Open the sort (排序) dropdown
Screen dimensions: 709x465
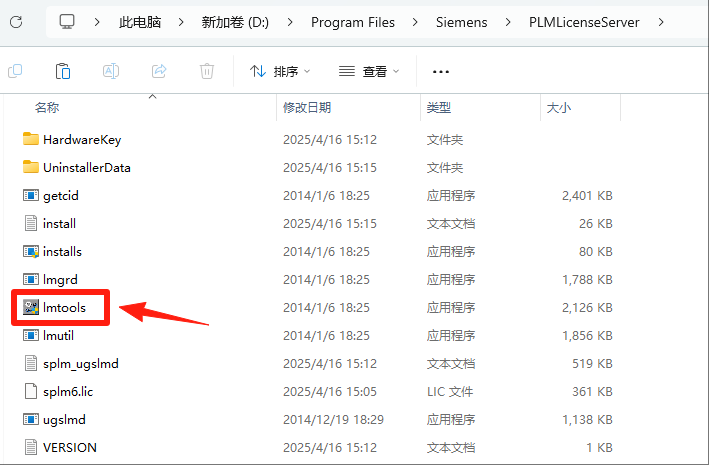pos(280,71)
